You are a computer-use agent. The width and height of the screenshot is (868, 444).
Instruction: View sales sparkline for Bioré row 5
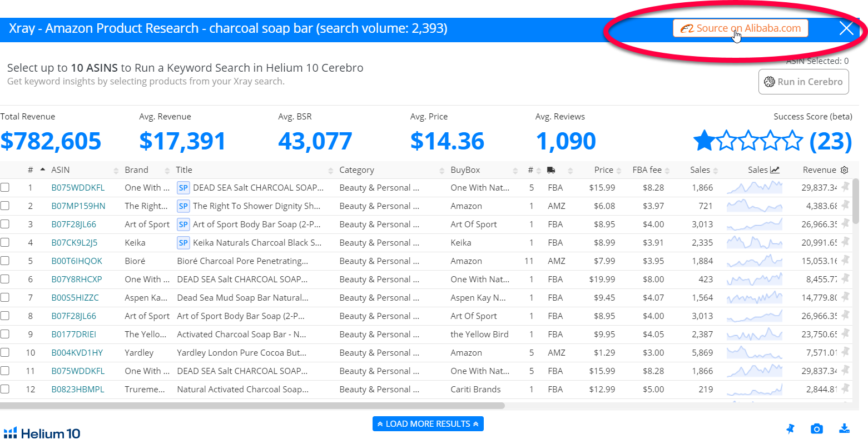click(755, 261)
